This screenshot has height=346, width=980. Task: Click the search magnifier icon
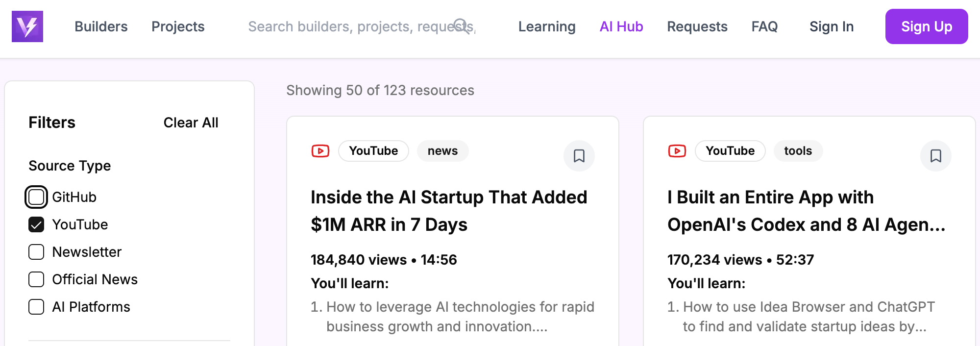pos(461,25)
